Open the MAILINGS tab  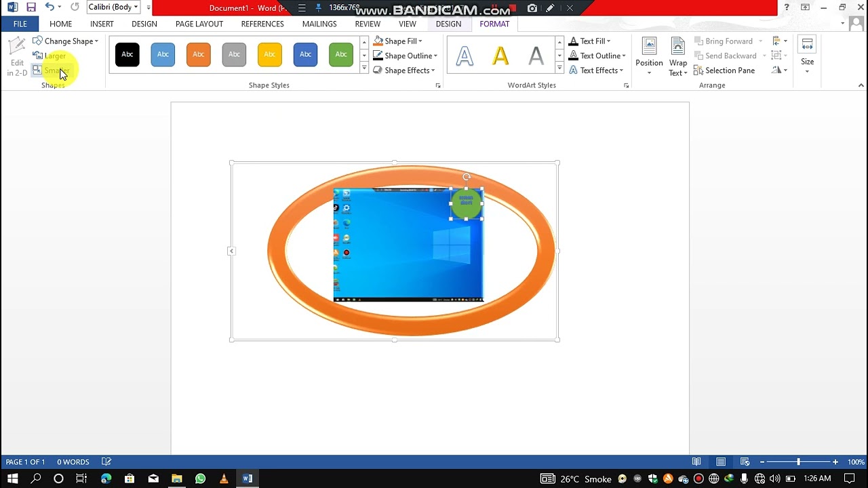click(x=319, y=24)
